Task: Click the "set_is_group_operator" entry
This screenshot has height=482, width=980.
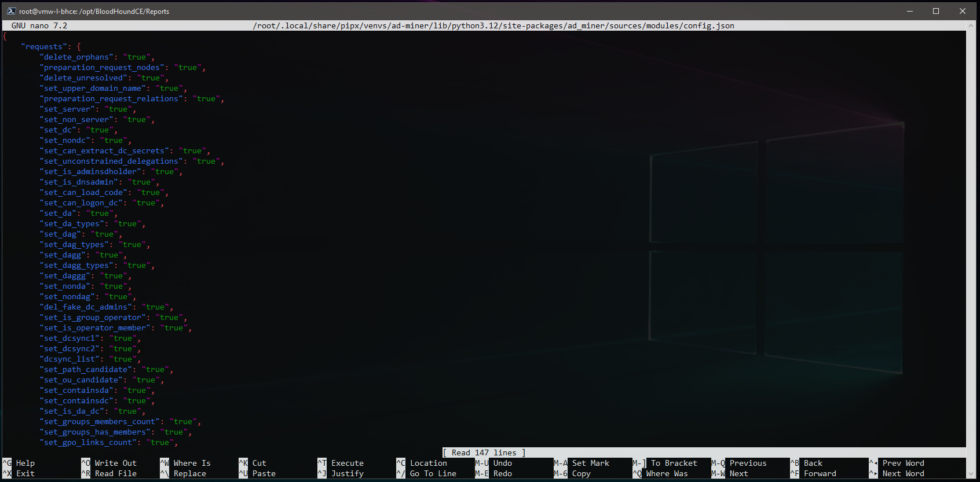Action: (x=114, y=318)
